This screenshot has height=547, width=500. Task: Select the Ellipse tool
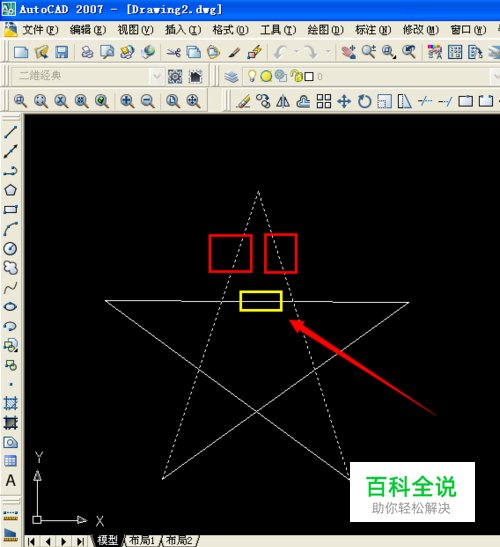pos(10,307)
